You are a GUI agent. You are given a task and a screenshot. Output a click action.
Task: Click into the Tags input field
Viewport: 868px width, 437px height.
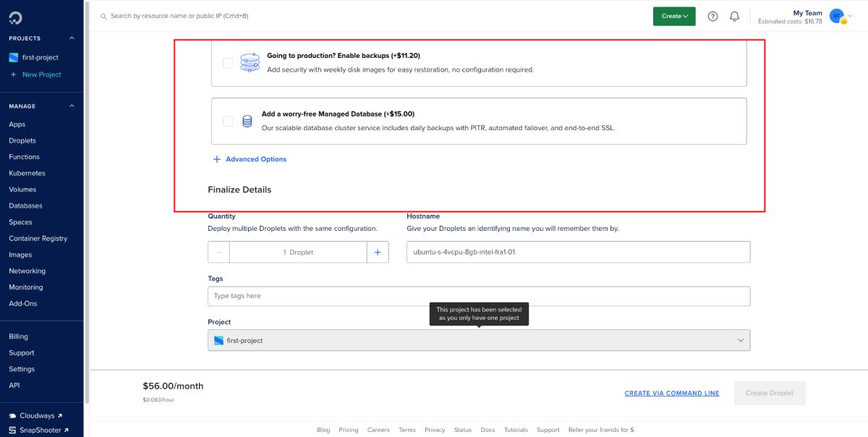pyautogui.click(x=478, y=296)
